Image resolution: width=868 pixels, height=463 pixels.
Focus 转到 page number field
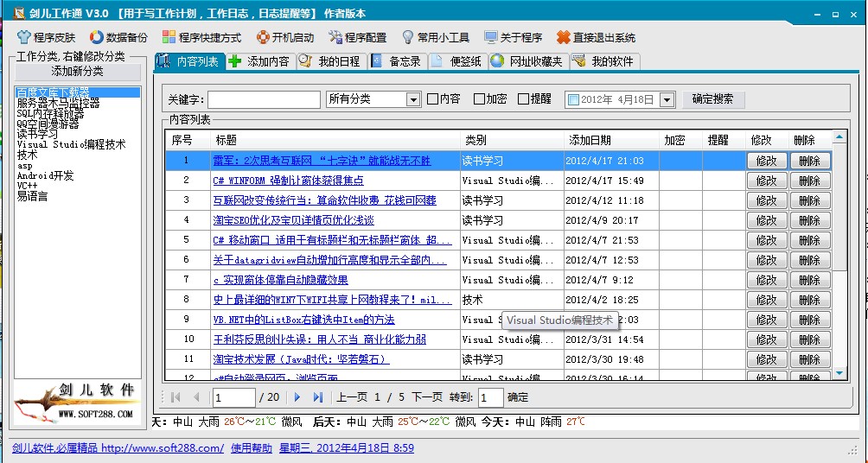coord(491,397)
